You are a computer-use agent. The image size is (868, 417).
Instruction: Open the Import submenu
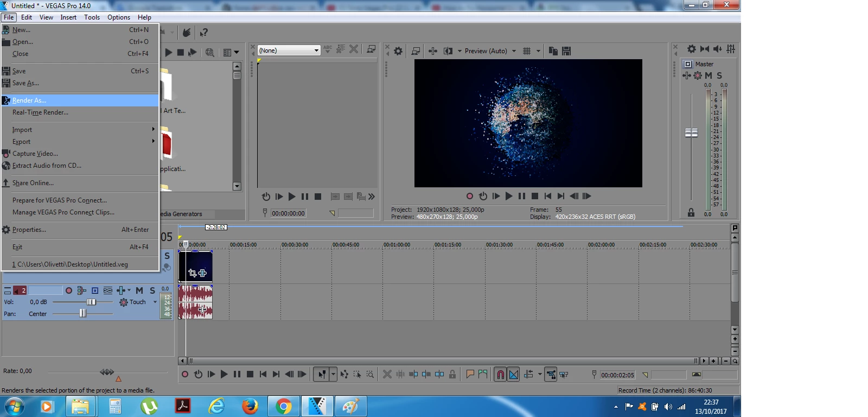(x=80, y=130)
